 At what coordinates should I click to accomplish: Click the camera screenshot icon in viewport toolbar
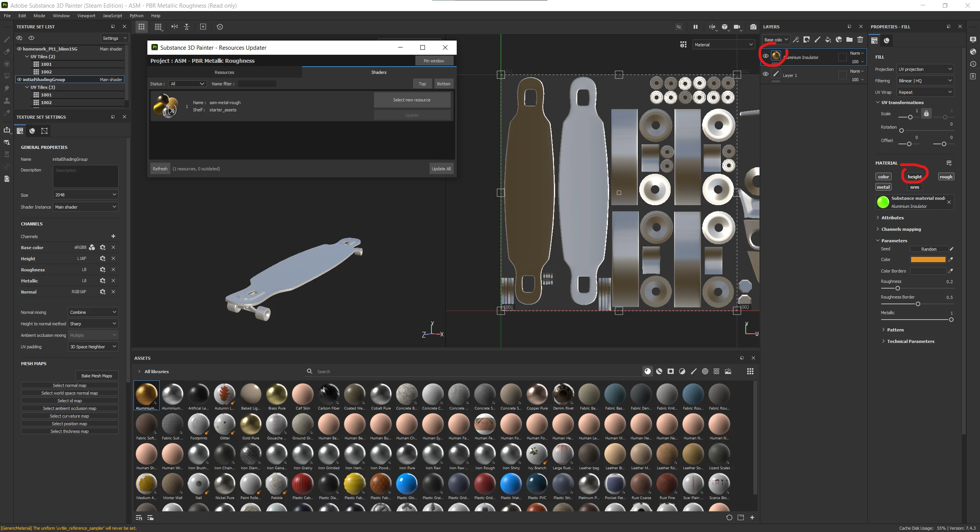(753, 27)
